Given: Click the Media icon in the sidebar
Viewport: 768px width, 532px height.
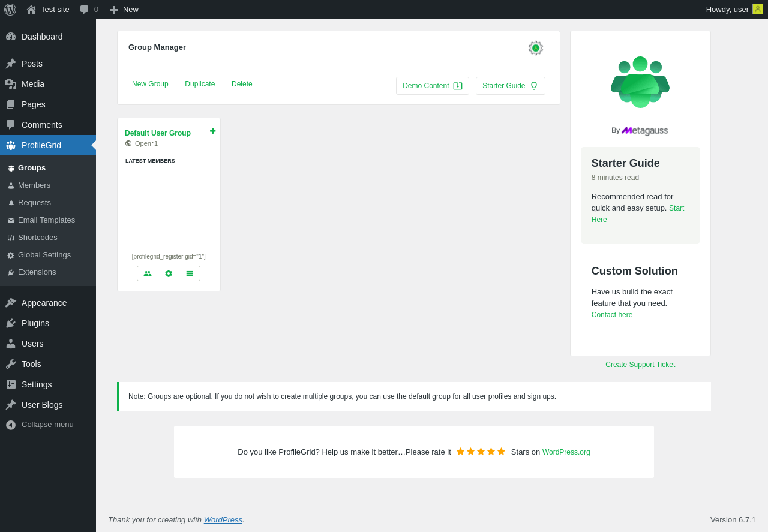Looking at the screenshot, I should (x=11, y=84).
